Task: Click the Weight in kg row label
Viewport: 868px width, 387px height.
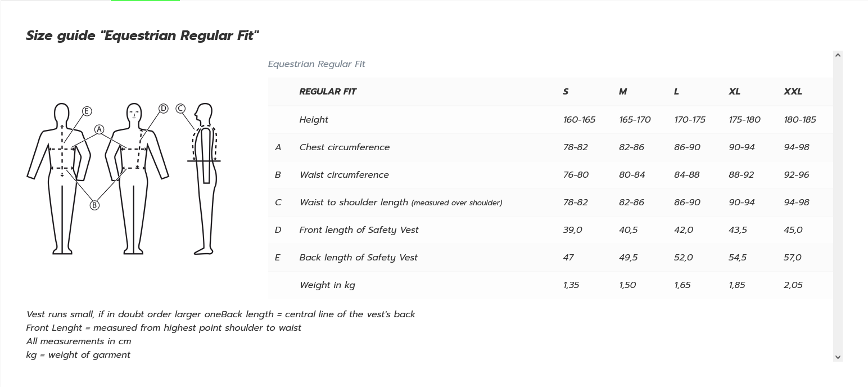Action: (x=327, y=285)
